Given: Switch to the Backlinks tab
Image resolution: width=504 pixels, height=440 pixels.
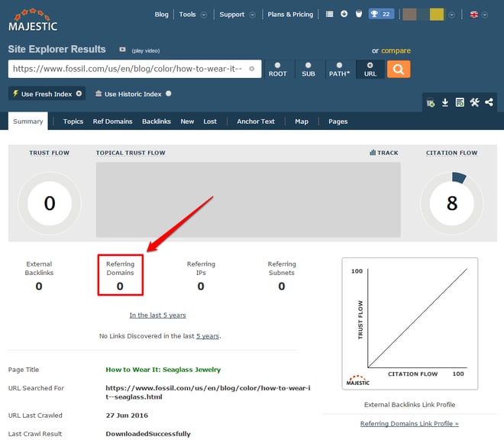Looking at the screenshot, I should point(157,121).
